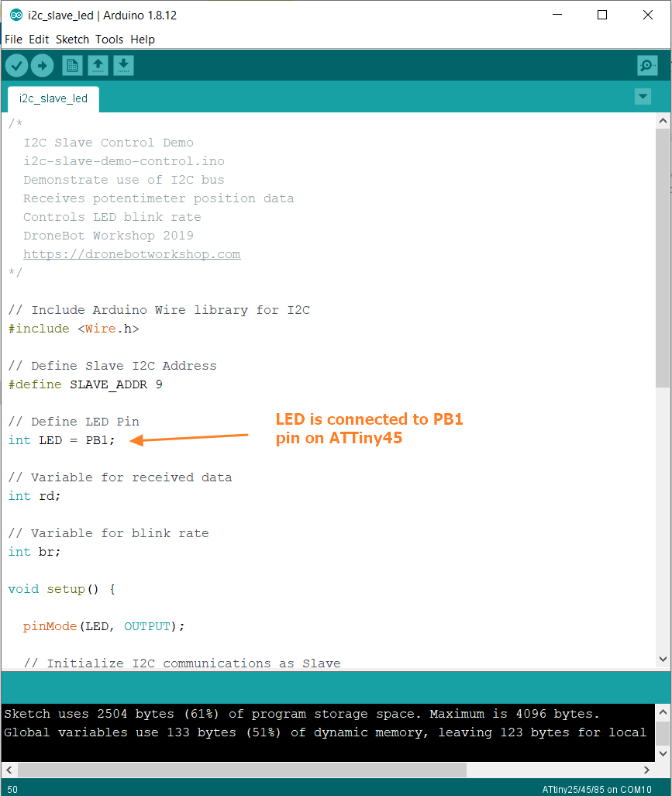Click 'Sketch uses 2504 bytes' console line
672x796 pixels.
point(302,715)
